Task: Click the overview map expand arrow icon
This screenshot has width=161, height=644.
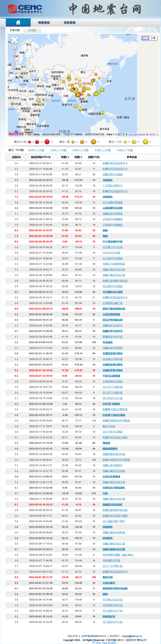Action: tap(158, 135)
